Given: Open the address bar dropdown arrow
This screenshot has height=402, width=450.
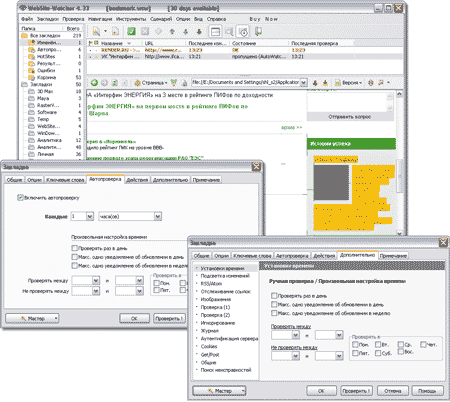Looking at the screenshot, I should click(x=303, y=82).
